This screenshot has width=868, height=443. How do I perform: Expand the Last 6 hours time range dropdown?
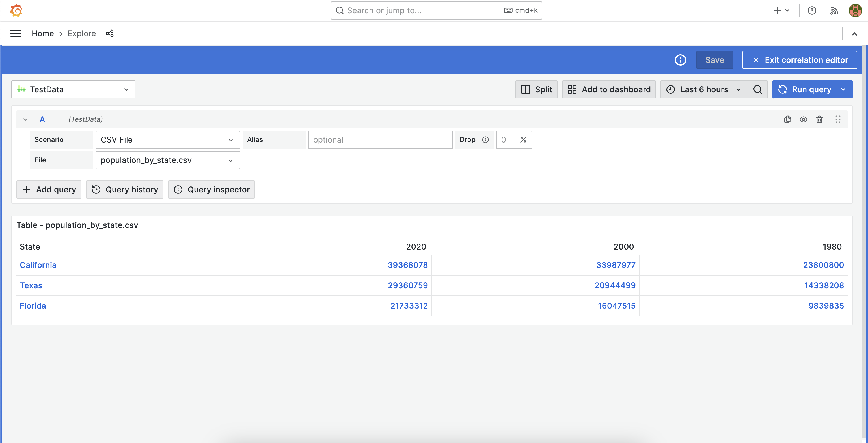(x=704, y=89)
